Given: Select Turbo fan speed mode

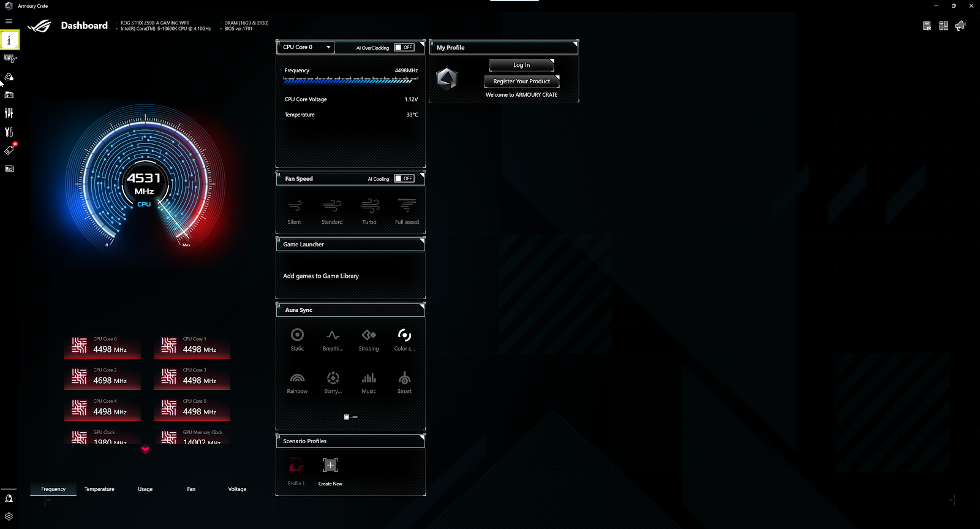Looking at the screenshot, I should (369, 211).
